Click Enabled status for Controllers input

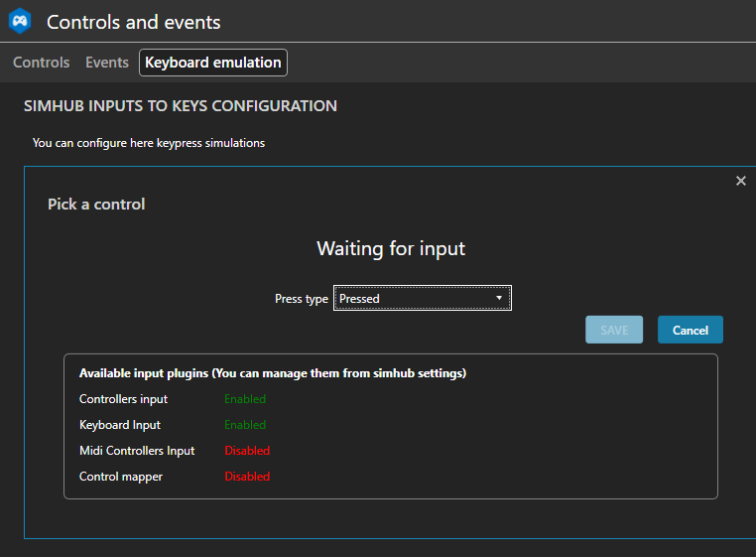tap(245, 399)
